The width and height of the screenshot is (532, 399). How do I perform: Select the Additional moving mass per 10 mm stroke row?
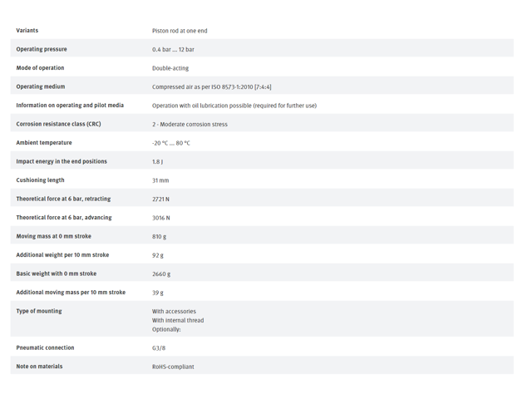point(262,292)
